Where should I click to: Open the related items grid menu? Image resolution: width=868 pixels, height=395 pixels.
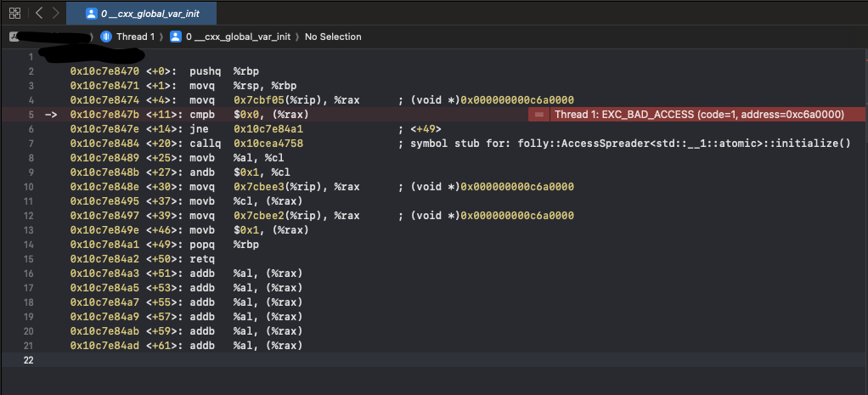(14, 13)
